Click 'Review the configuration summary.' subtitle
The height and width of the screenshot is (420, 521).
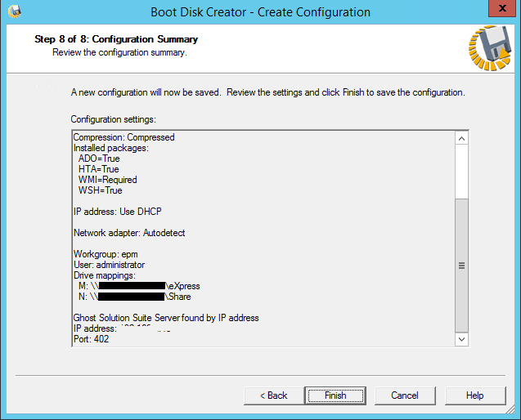point(119,52)
